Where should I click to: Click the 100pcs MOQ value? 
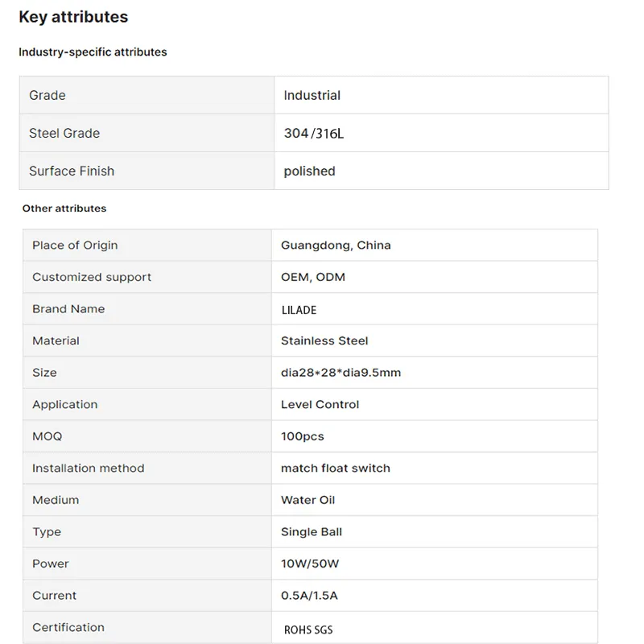(x=303, y=436)
